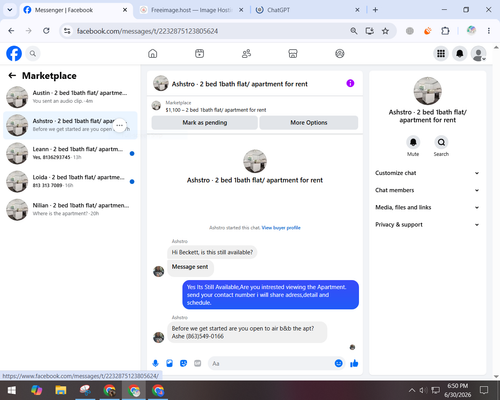
Task: Open the tab search dropdown arrow
Action: (10, 10)
